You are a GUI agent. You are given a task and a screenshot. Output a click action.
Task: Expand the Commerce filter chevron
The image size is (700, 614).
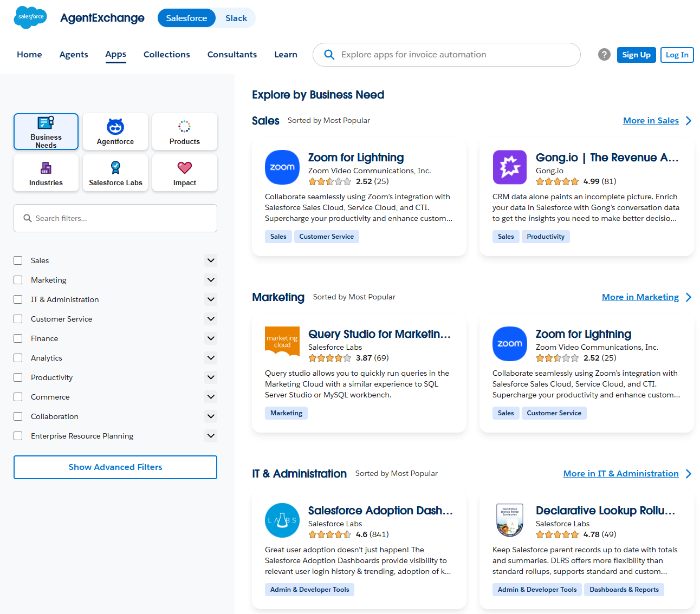[x=211, y=397]
